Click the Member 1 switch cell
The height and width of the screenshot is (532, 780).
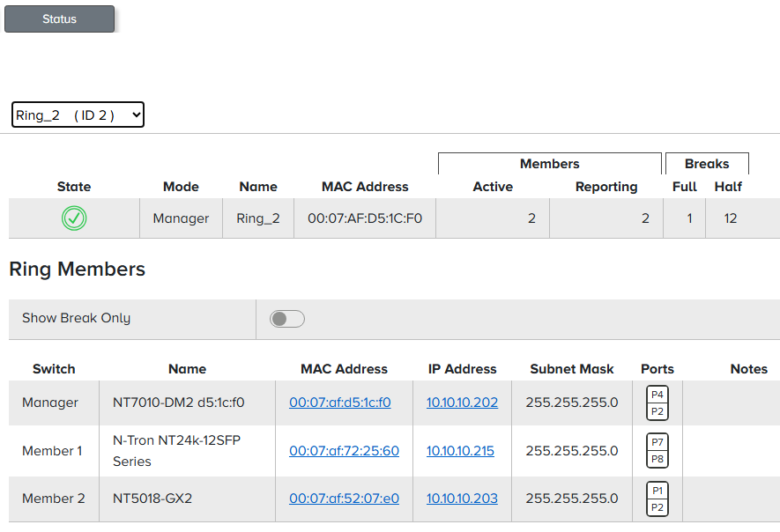click(52, 450)
